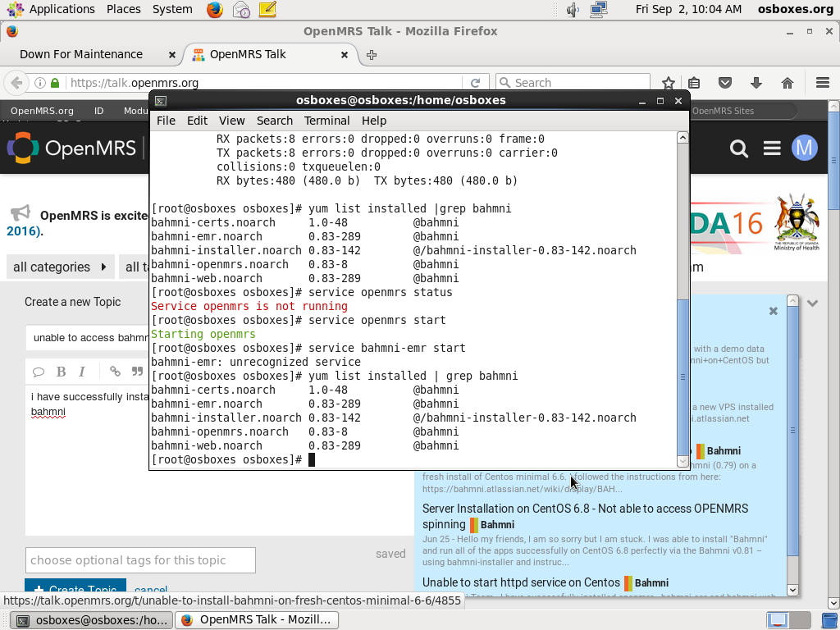The height and width of the screenshot is (630, 840).
Task: Click the volume speaker icon in panel
Action: pos(573,9)
